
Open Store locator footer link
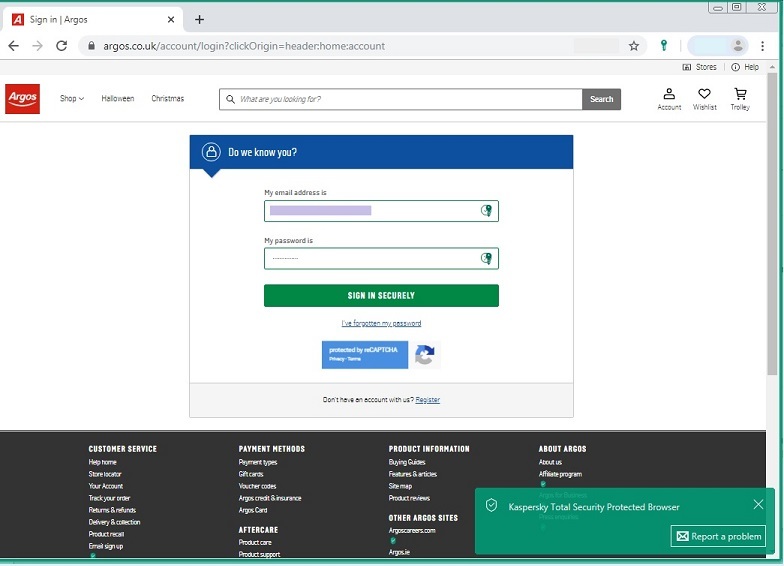point(105,474)
